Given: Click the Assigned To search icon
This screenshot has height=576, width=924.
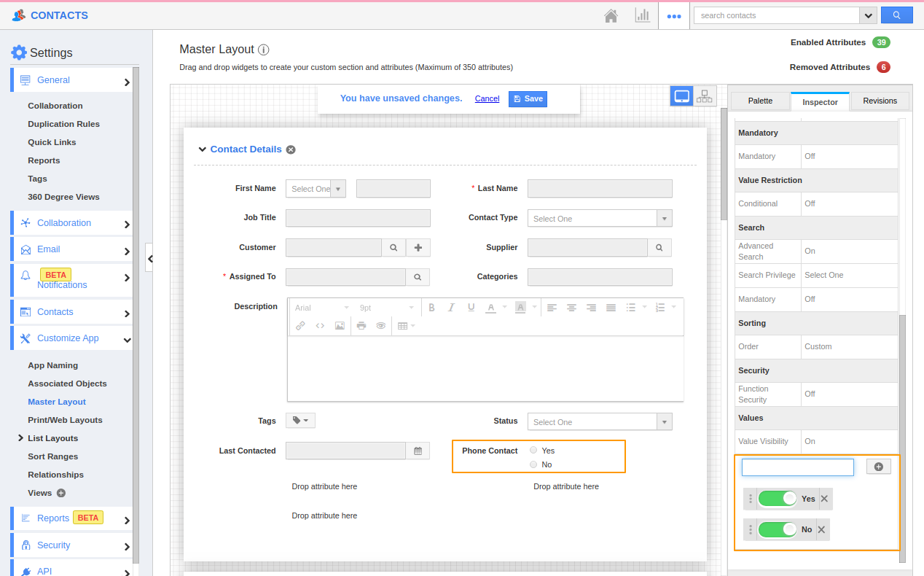Looking at the screenshot, I should (x=418, y=277).
